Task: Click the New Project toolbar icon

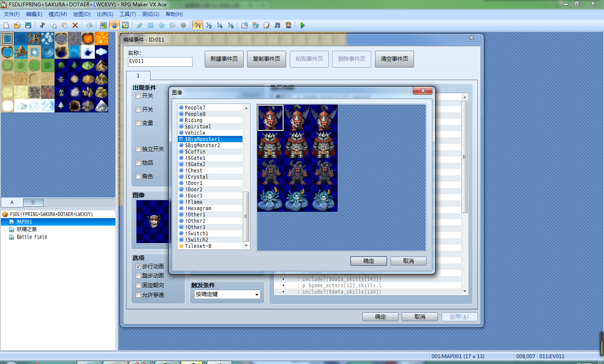Action: (6, 25)
